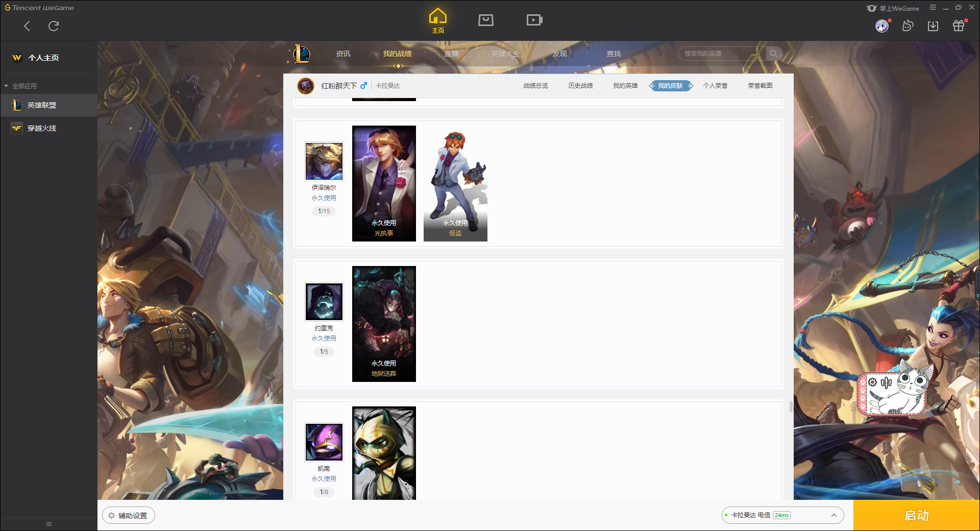980x531 pixels.
Task: Open the 约里克 champion portrait
Action: click(x=324, y=302)
